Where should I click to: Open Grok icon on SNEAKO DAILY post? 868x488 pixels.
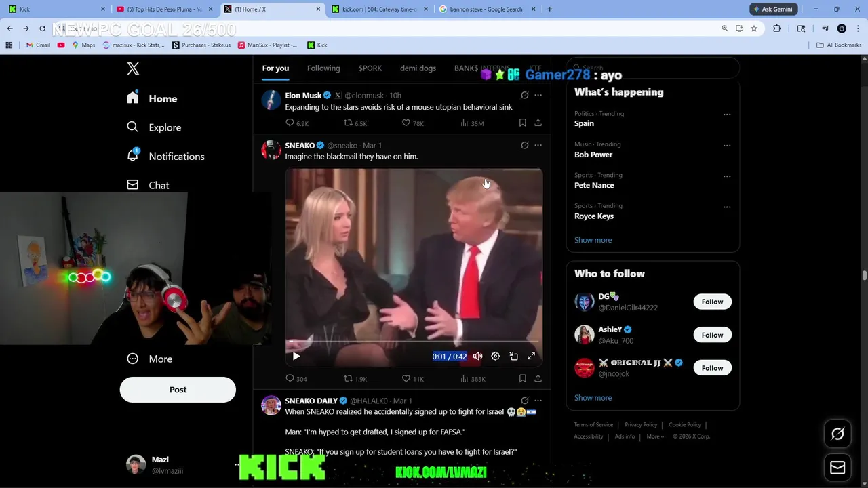(524, 401)
